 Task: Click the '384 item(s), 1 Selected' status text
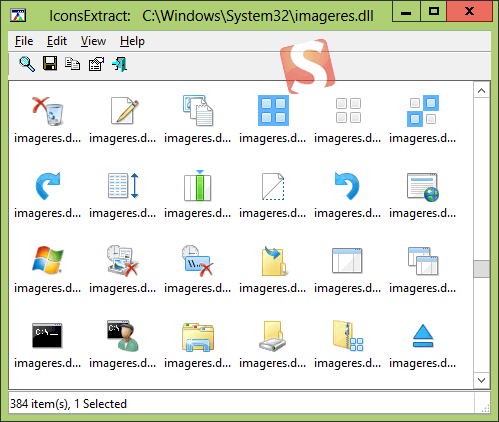point(68,404)
